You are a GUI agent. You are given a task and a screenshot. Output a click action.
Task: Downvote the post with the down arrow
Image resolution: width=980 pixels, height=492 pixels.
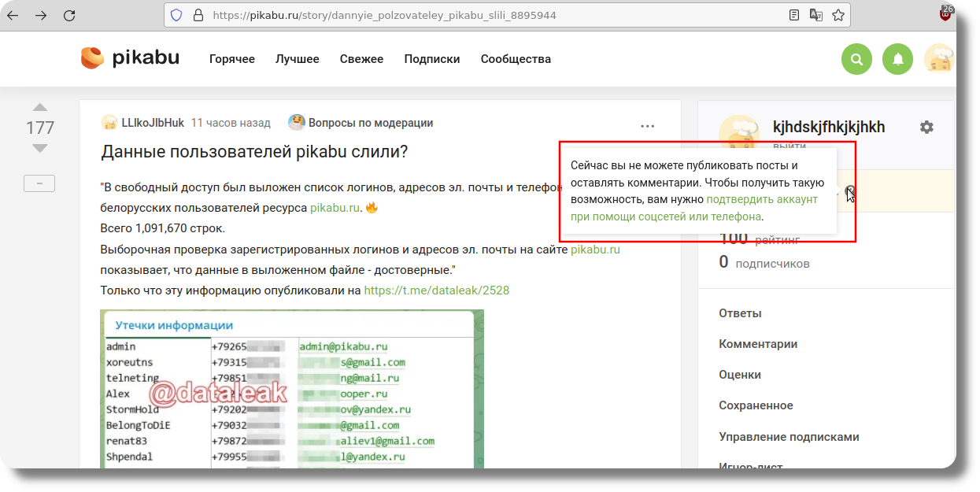click(x=40, y=148)
